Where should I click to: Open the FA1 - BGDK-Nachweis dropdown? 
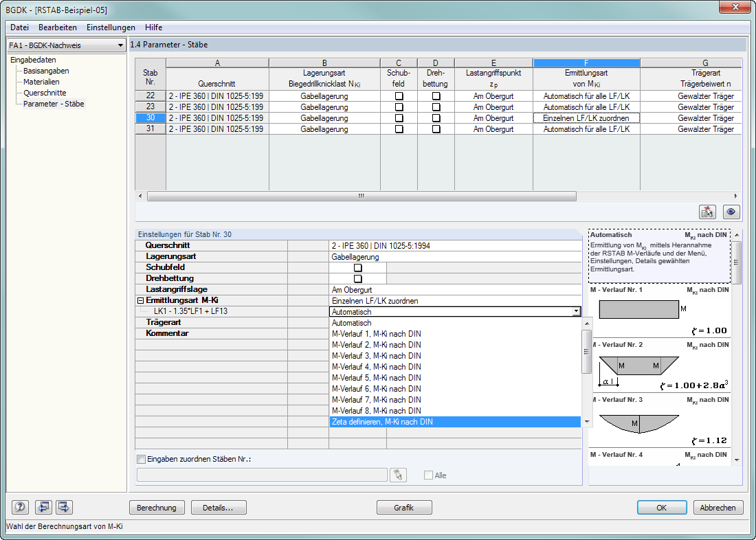click(66, 45)
